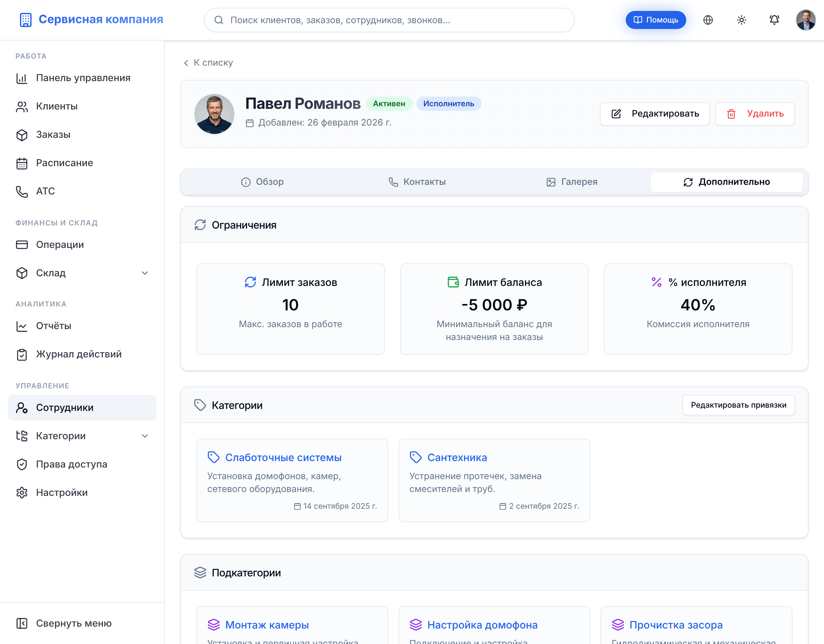This screenshot has height=644, width=824.
Task: Click Павел Романов profile photo
Action: coord(214,114)
